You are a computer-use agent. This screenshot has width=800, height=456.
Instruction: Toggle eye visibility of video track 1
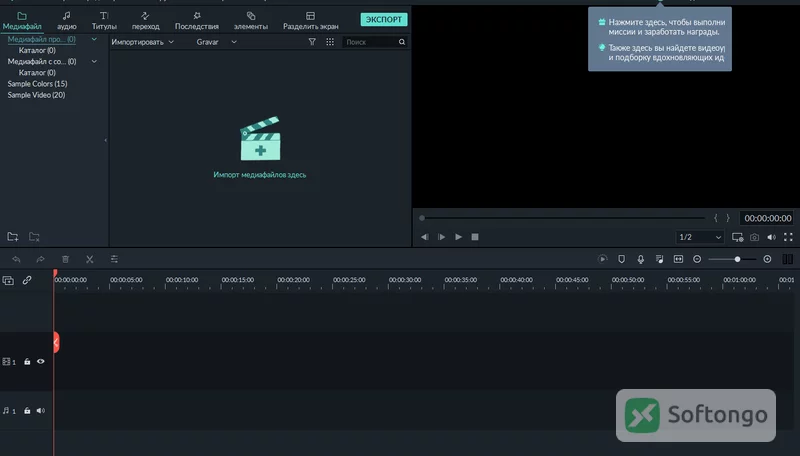click(41, 362)
